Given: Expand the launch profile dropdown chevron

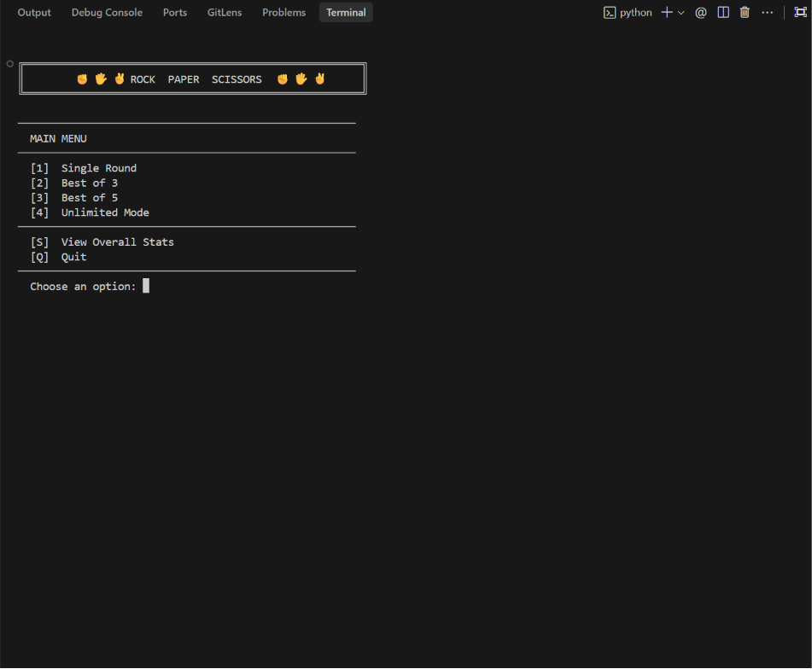Looking at the screenshot, I should tap(681, 13).
